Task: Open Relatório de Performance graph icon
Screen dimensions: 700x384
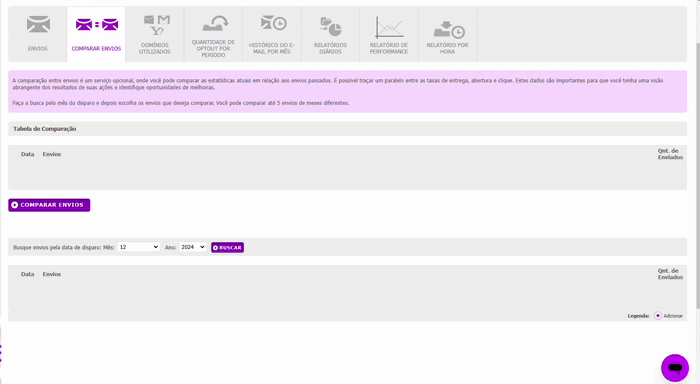Action: (x=389, y=27)
